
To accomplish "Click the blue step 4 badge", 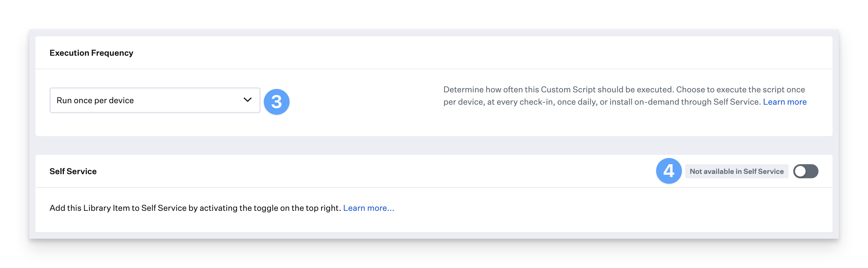I will tap(668, 171).
